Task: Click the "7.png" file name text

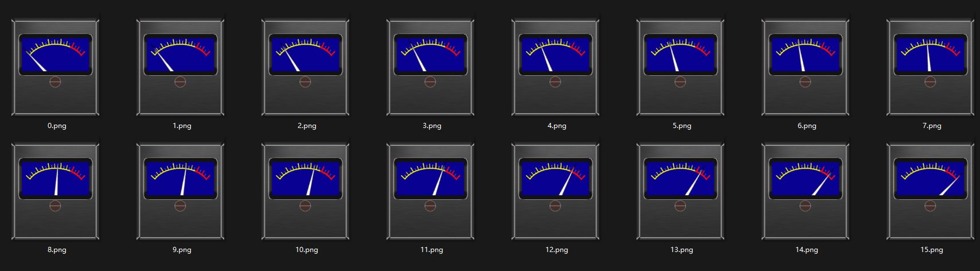Action: click(x=932, y=126)
